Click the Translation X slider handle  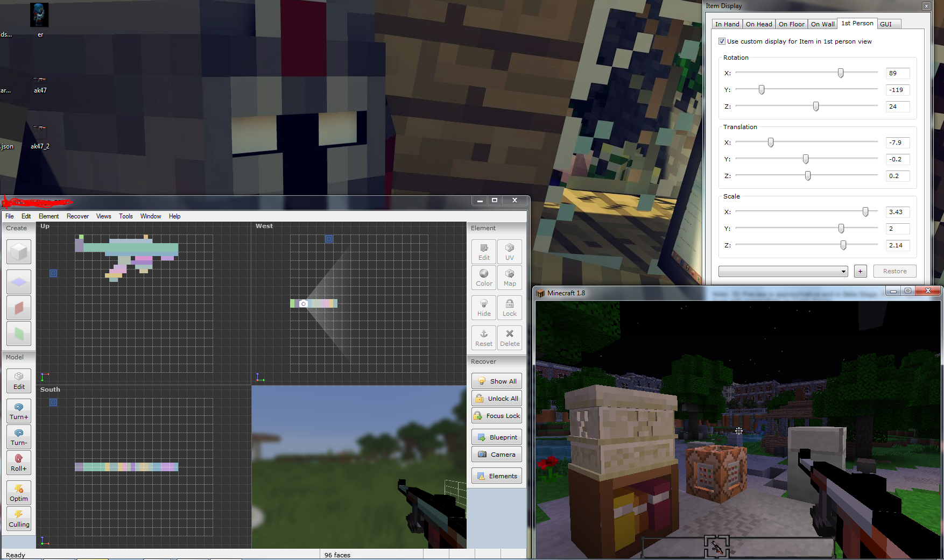click(771, 143)
